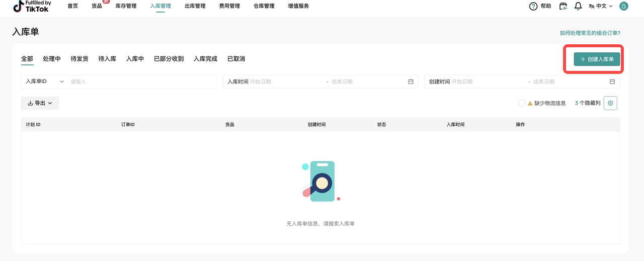Click the package return icon in header
Viewport: 644px width, 261px height.
(x=563, y=6)
